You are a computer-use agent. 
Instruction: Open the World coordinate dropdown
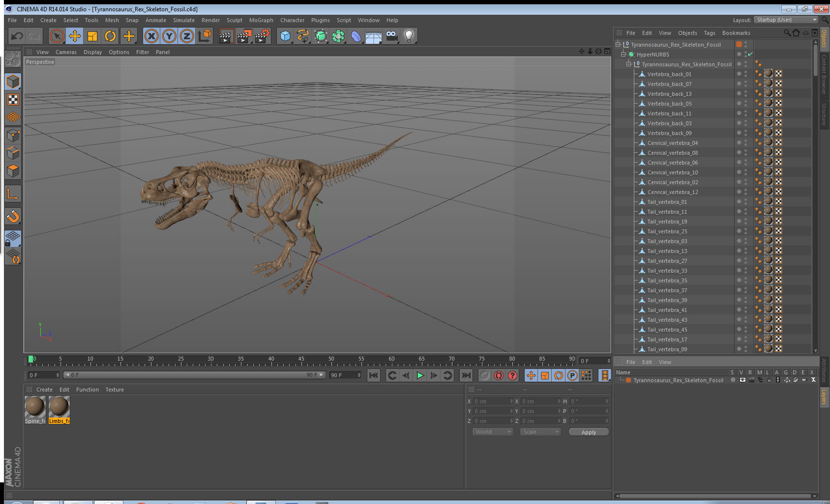pyautogui.click(x=493, y=432)
